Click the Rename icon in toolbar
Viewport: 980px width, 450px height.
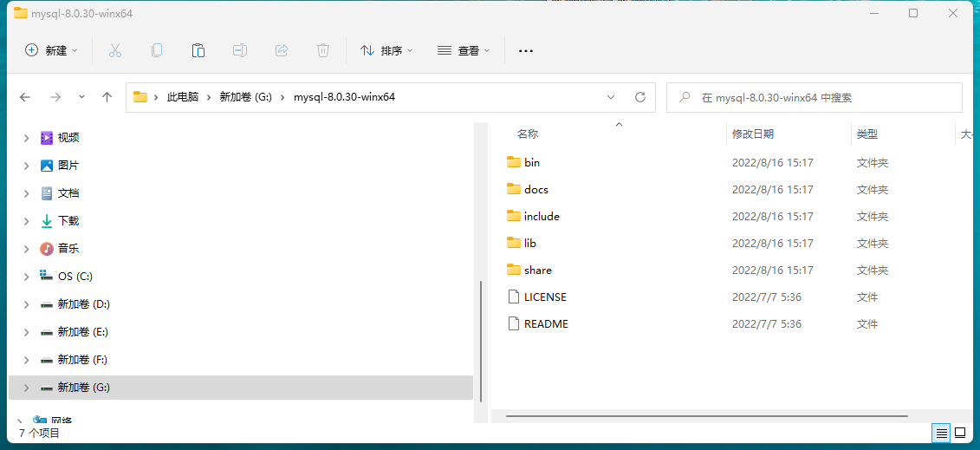(240, 50)
